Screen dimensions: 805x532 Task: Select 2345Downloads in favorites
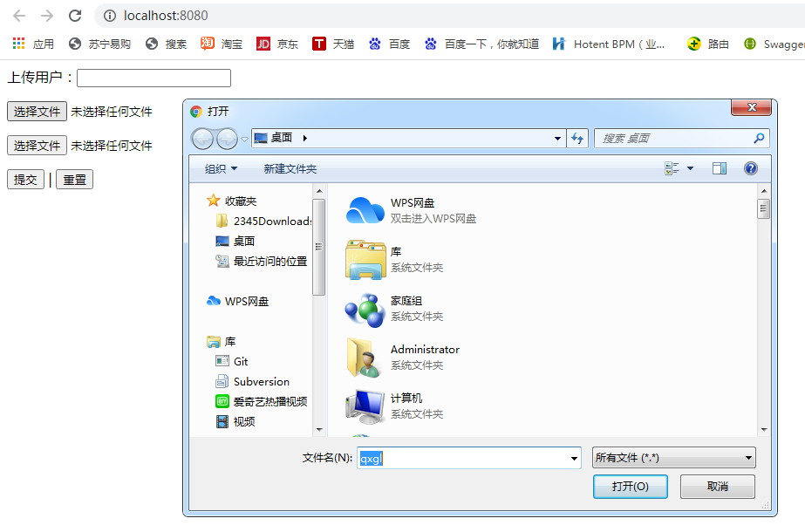pyautogui.click(x=264, y=221)
